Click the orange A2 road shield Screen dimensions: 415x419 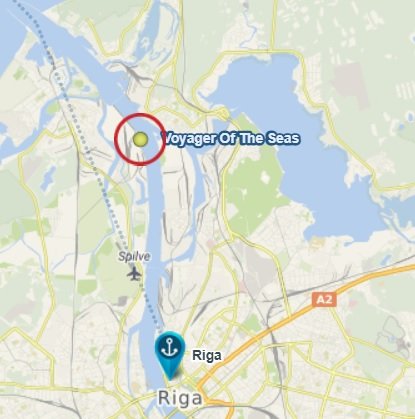[x=324, y=300]
